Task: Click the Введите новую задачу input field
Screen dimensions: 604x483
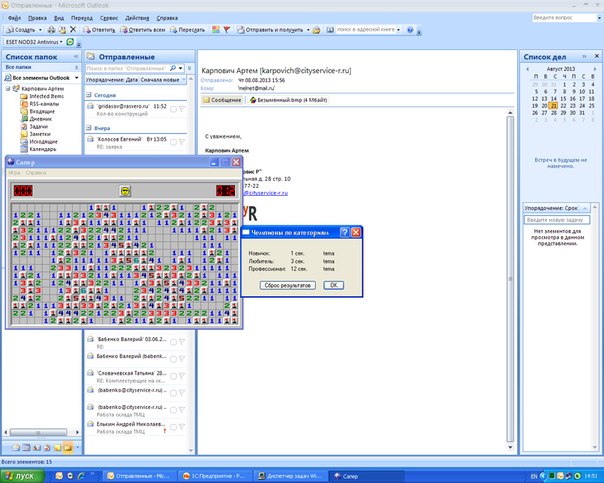Action: (x=556, y=219)
